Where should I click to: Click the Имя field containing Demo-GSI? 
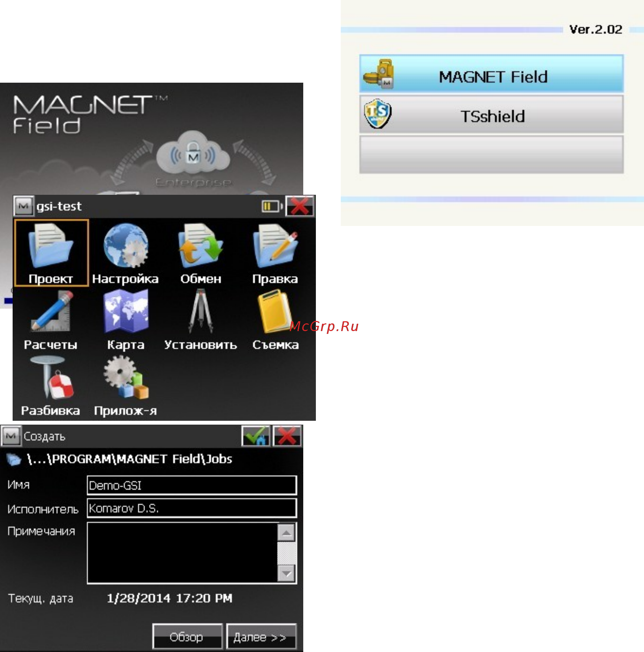(x=192, y=485)
